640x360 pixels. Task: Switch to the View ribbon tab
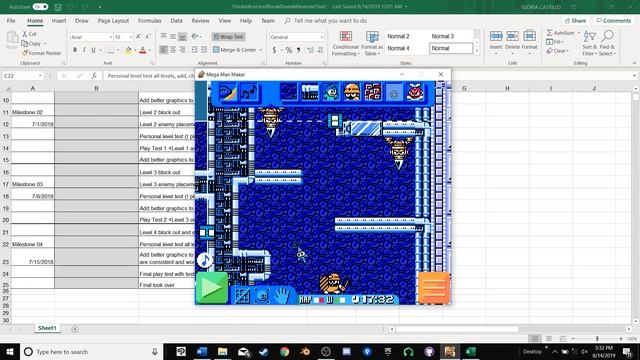point(224,20)
